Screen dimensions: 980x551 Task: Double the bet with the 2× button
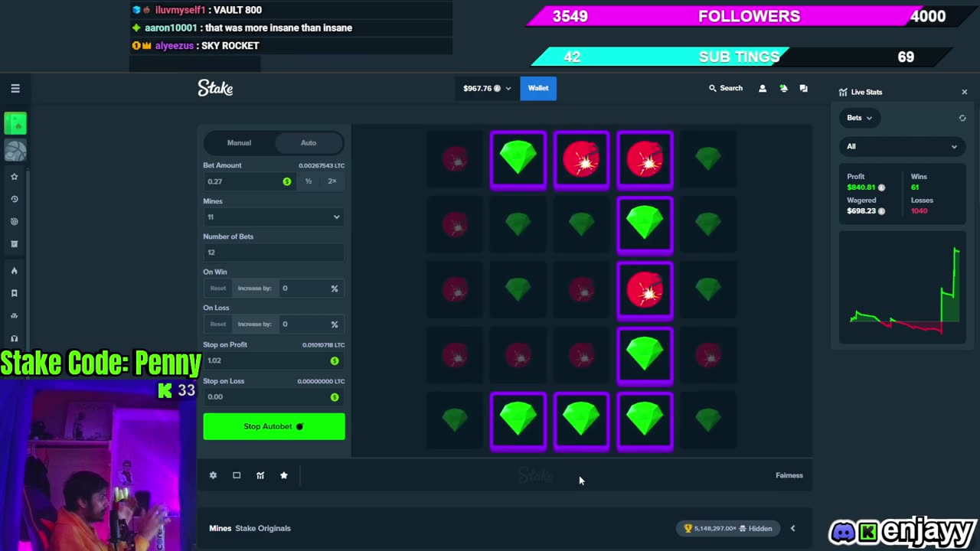click(x=332, y=181)
